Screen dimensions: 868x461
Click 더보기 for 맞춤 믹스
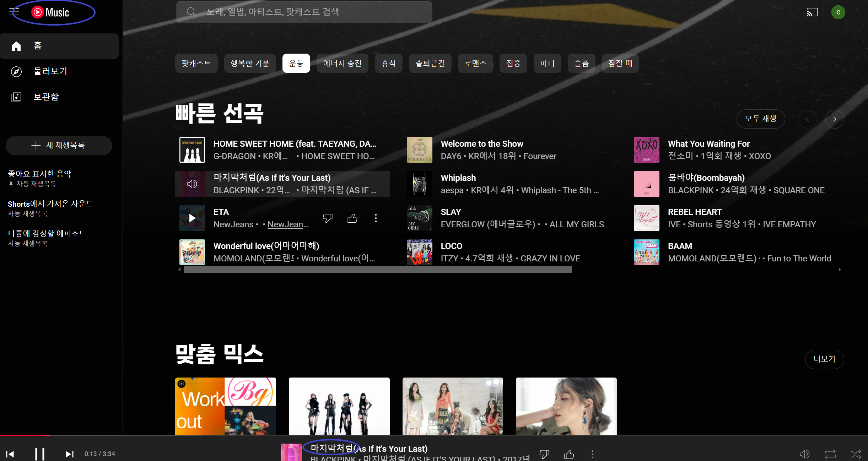(824, 359)
